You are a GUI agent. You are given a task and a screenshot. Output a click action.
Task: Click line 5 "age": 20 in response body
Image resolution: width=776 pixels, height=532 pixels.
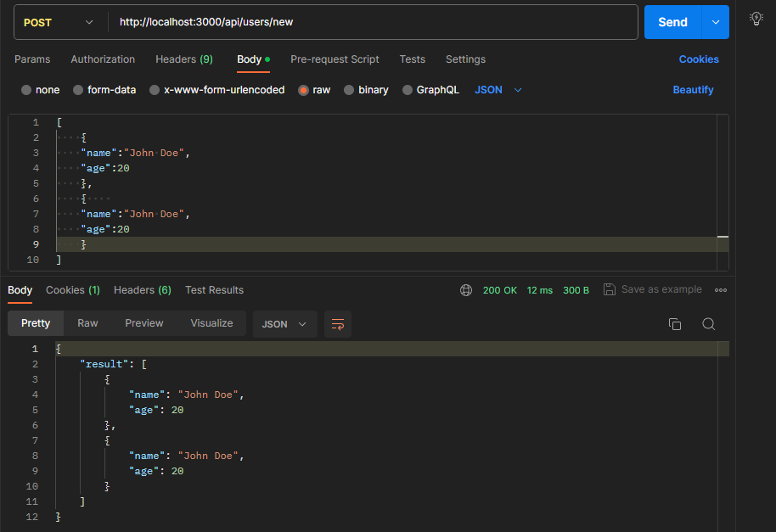pyautogui.click(x=156, y=410)
